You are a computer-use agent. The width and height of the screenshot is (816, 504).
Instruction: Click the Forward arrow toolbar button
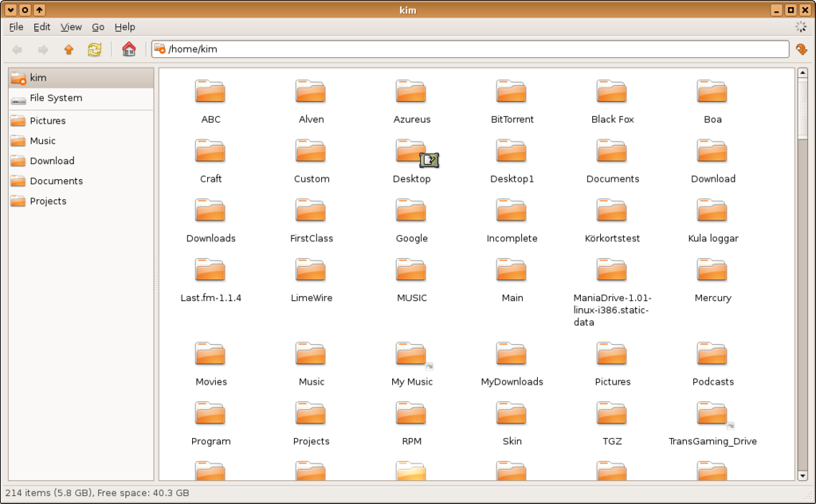click(43, 49)
